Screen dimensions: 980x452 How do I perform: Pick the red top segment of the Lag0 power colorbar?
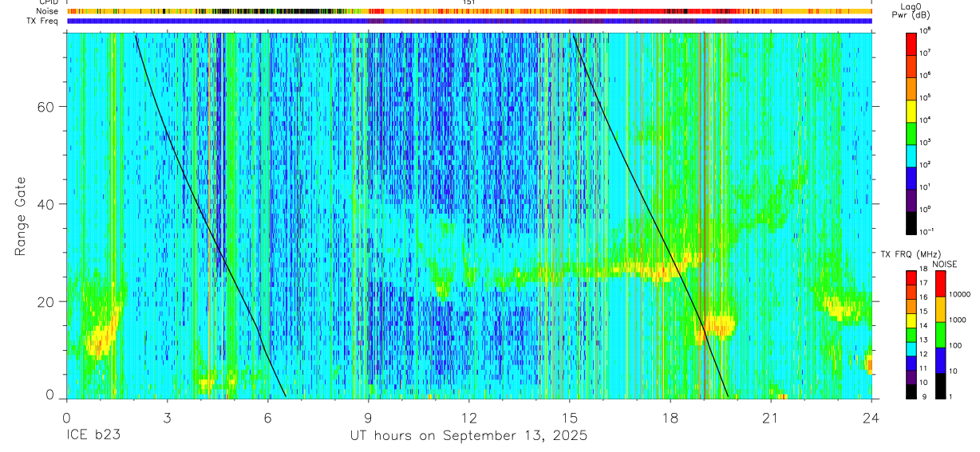coord(911,43)
